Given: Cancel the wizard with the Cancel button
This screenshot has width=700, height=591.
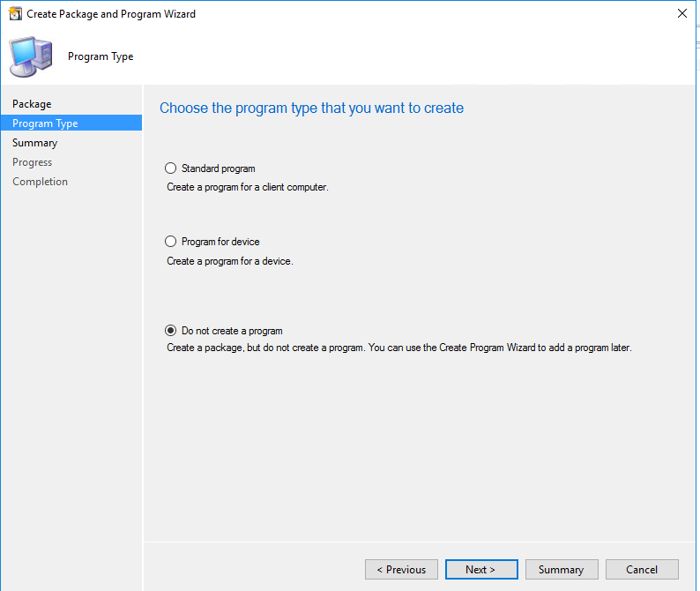Looking at the screenshot, I should [x=642, y=570].
